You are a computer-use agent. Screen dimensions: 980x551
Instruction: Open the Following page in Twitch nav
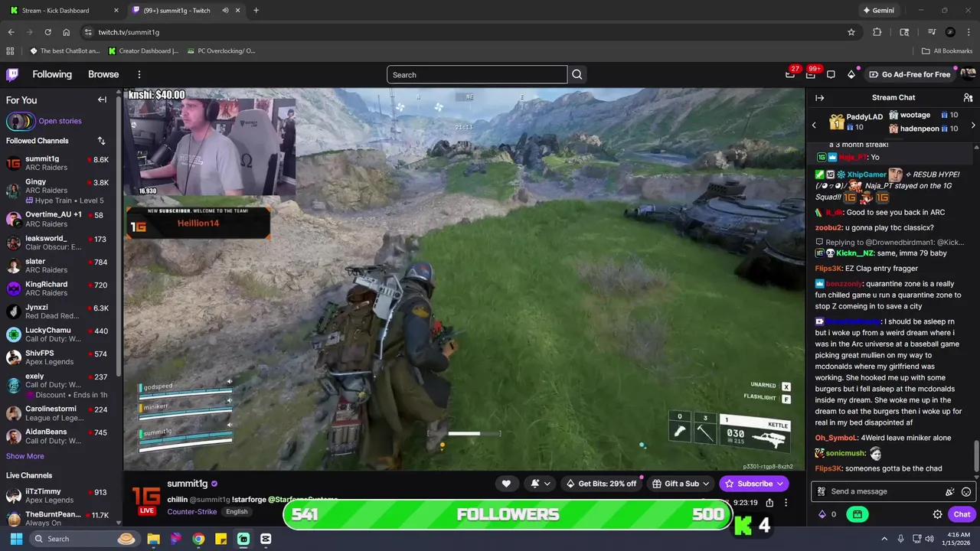52,74
